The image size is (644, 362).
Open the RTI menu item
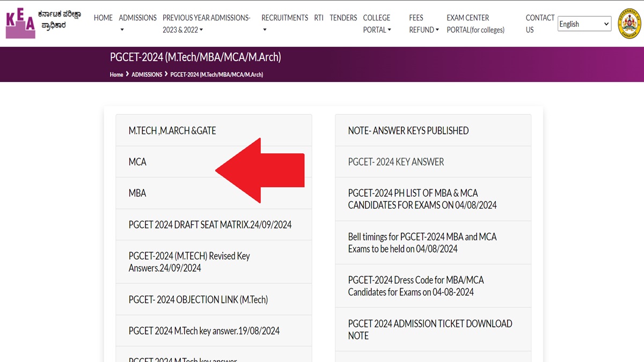click(319, 18)
